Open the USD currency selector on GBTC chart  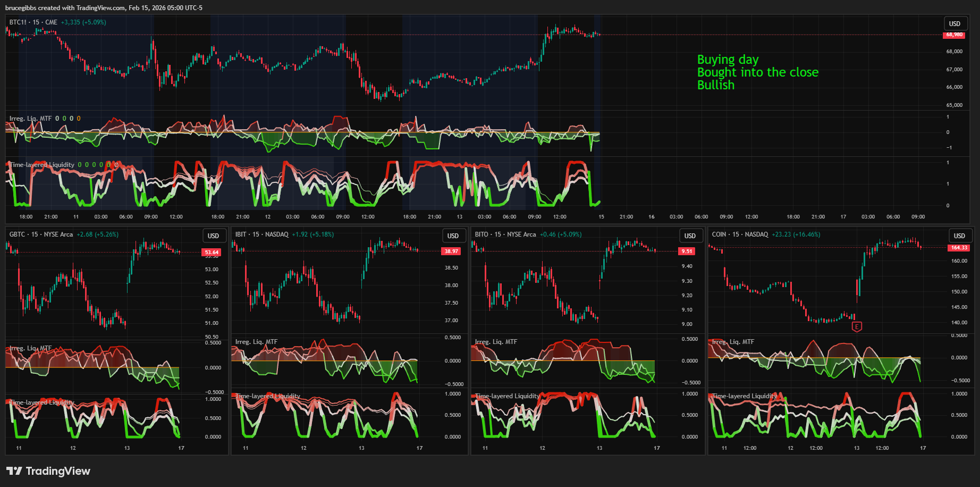(213, 236)
